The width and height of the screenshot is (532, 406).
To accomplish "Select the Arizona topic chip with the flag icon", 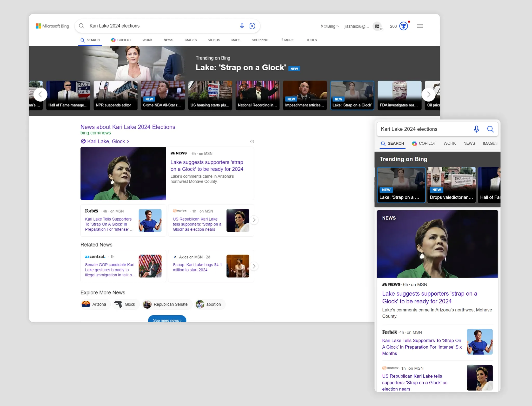I will (x=95, y=304).
